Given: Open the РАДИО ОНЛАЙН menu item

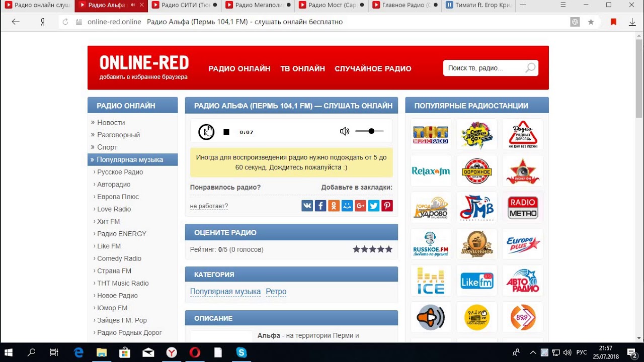Looking at the screenshot, I should (239, 69).
